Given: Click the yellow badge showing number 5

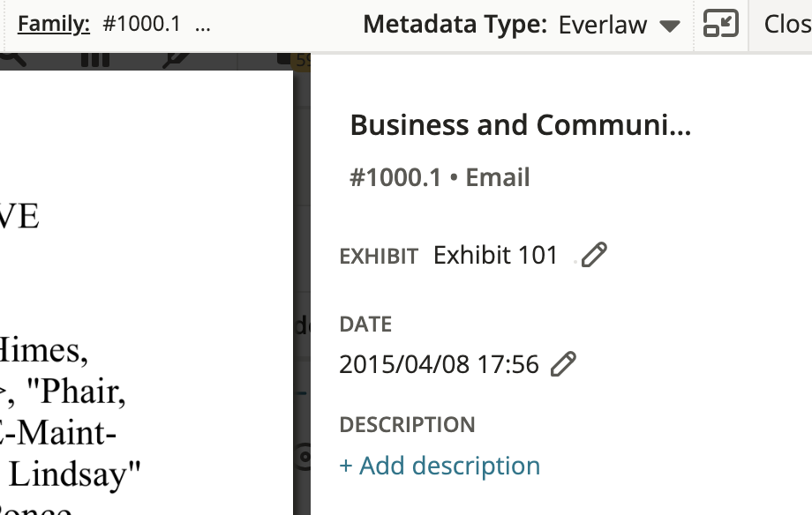Looking at the screenshot, I should pos(302,61).
